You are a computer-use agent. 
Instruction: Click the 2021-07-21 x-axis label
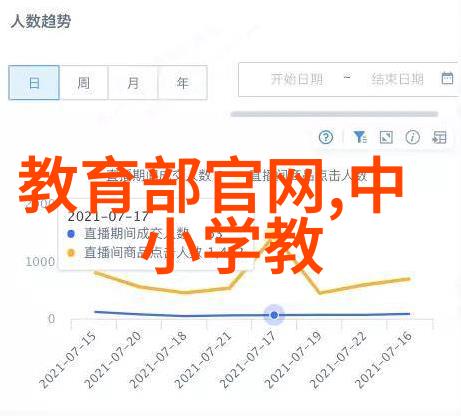coord(203,360)
